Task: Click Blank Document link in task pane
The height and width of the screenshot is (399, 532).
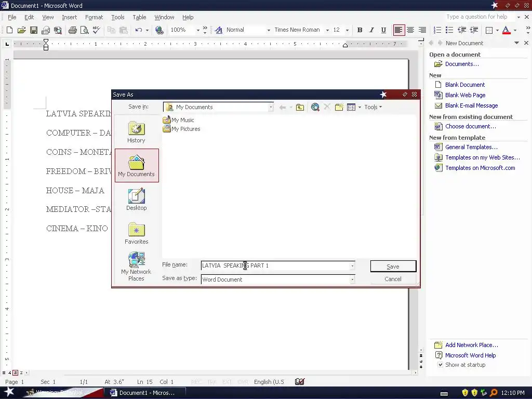Action: click(465, 85)
